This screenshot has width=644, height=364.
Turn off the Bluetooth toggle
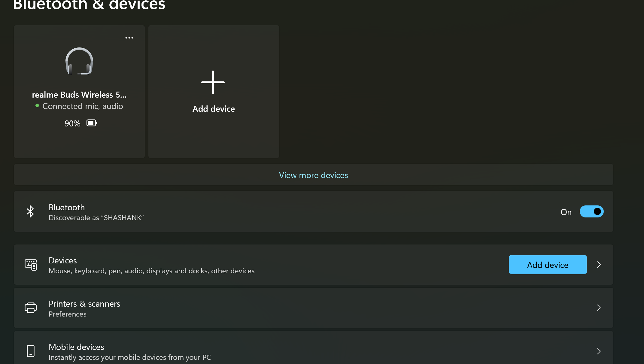591,211
